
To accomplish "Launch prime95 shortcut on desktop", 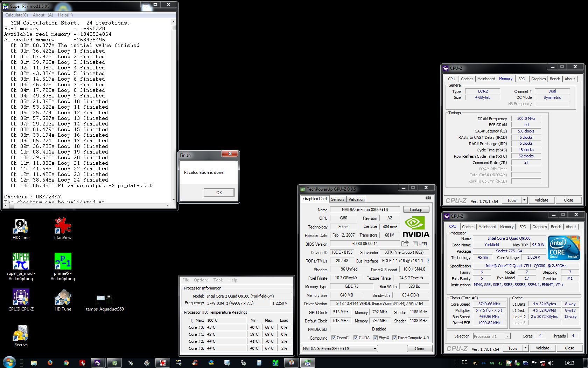I will click(x=63, y=267).
